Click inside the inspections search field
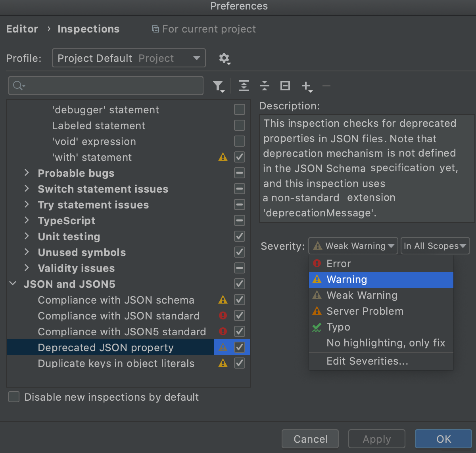This screenshot has height=453, width=476. pos(106,86)
